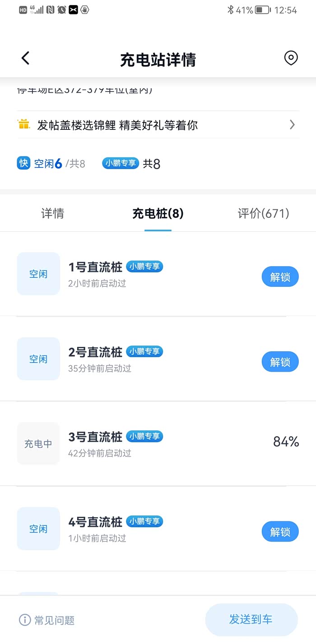Open the 常见问题 FAQ link
316x644 pixels.
(54, 620)
